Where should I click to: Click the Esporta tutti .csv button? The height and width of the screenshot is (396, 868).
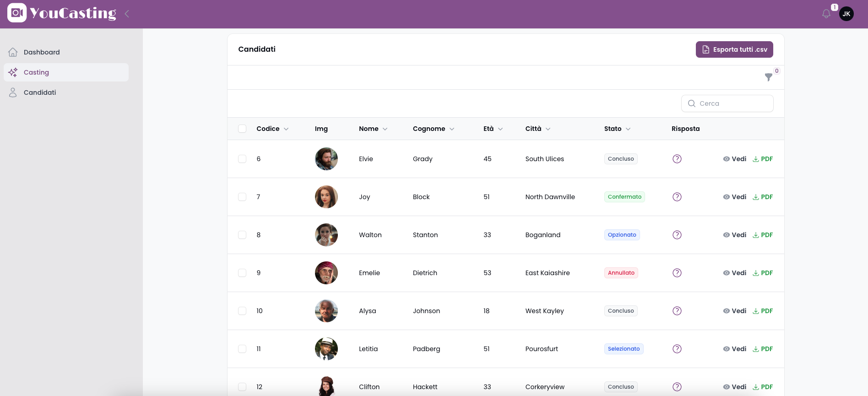(734, 49)
